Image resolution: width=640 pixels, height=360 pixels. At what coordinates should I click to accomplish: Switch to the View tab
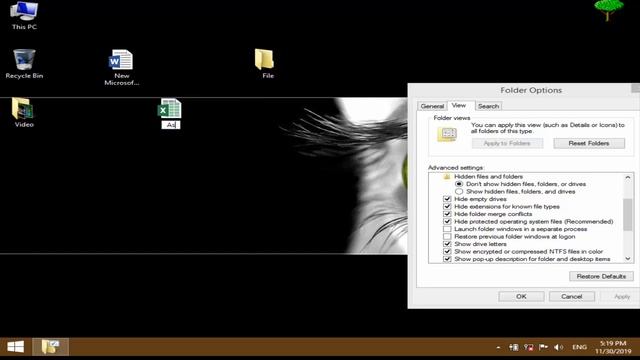tap(459, 105)
